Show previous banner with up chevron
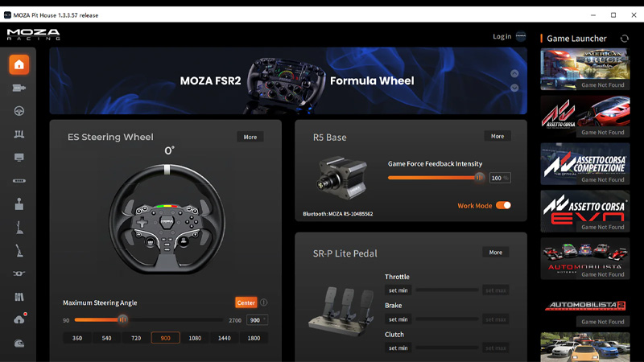The height and width of the screenshot is (362, 644). pyautogui.click(x=514, y=73)
